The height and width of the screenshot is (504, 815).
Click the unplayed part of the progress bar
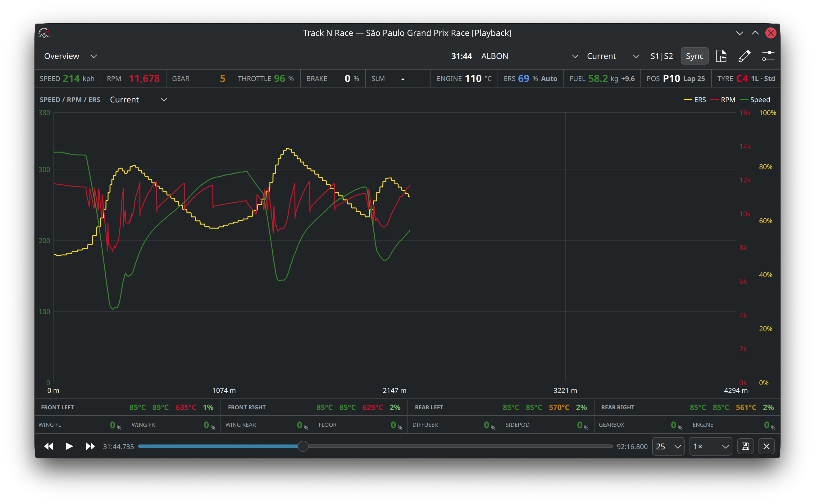coord(460,446)
